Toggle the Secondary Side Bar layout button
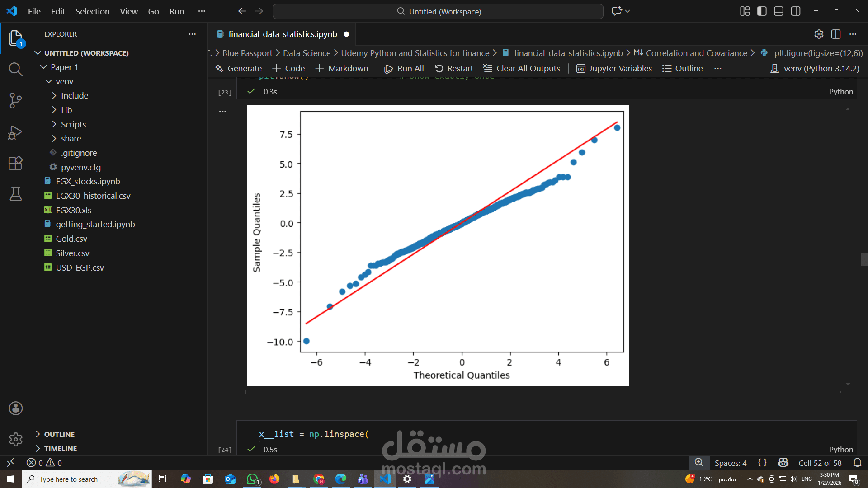 click(x=796, y=11)
